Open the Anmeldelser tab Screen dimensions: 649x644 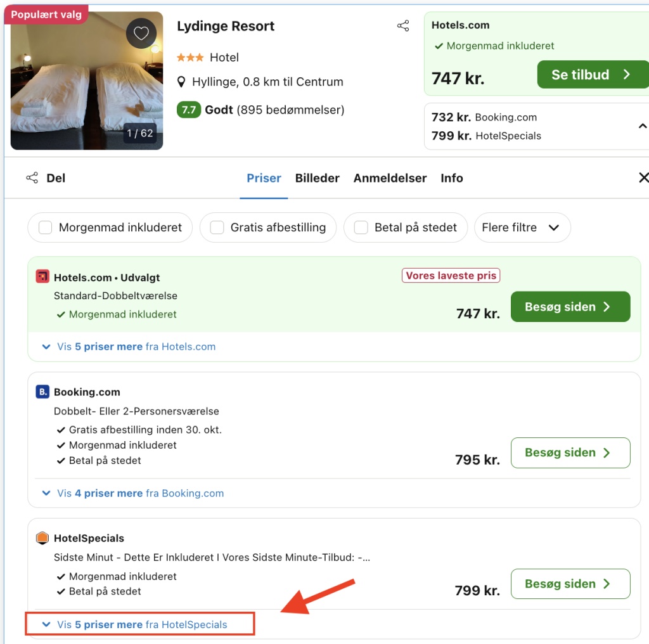tap(390, 178)
